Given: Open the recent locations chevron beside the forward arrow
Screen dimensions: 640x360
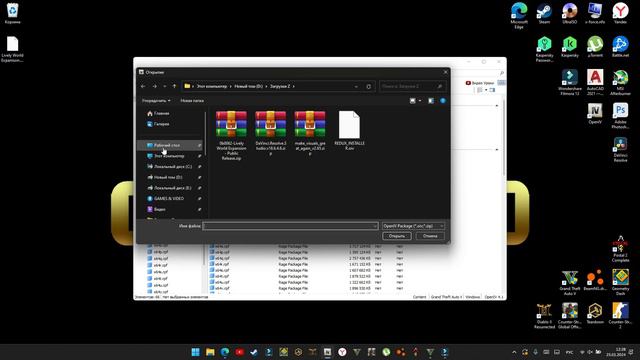Looking at the screenshot, I should (x=164, y=87).
